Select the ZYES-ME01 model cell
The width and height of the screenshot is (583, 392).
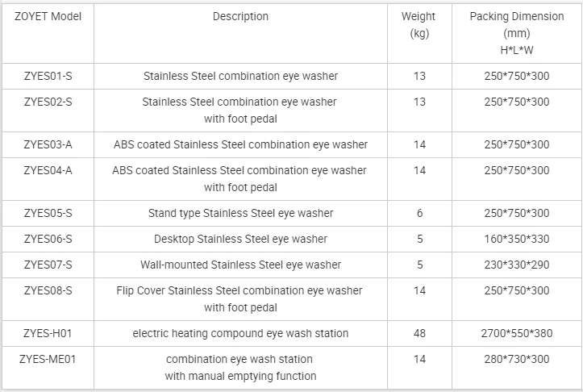[x=48, y=359]
